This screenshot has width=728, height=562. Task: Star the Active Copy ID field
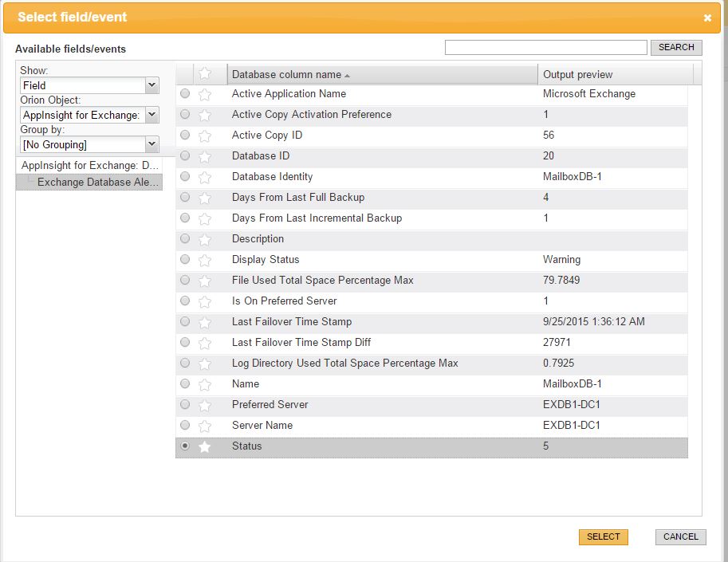coord(205,136)
